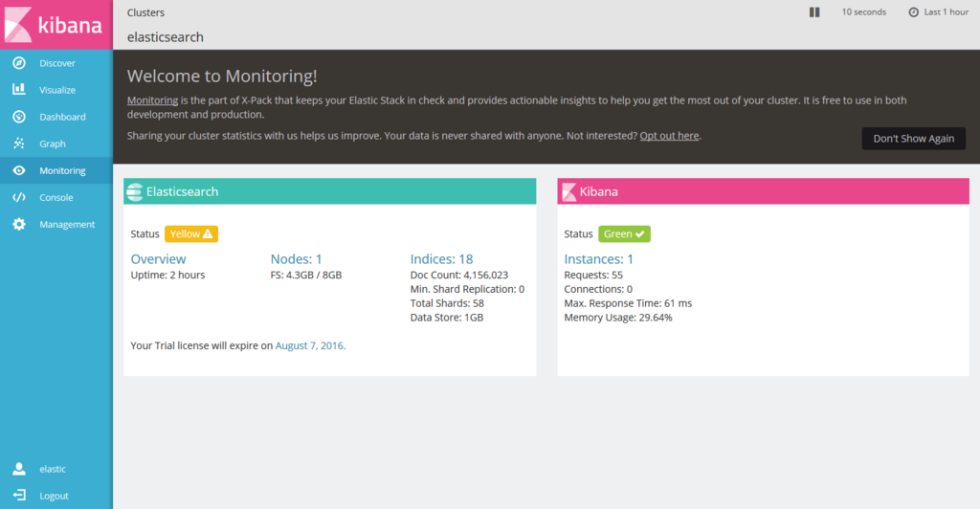Click the elastic user profile icon

19,469
